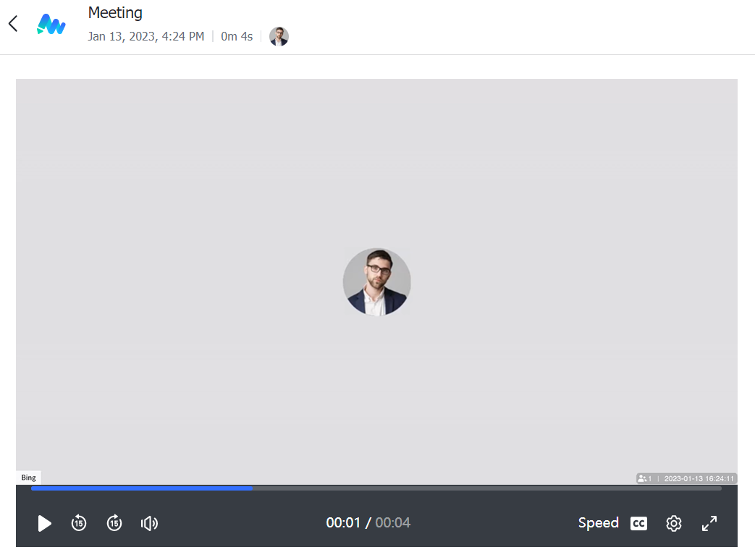Open the Speed playback menu
Image resolution: width=755 pixels, height=560 pixels.
[598, 523]
